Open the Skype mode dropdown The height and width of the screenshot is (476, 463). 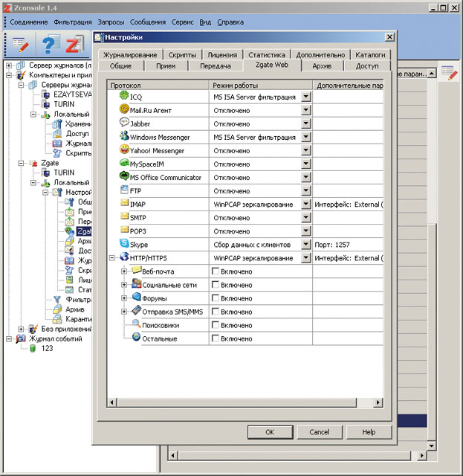(306, 244)
